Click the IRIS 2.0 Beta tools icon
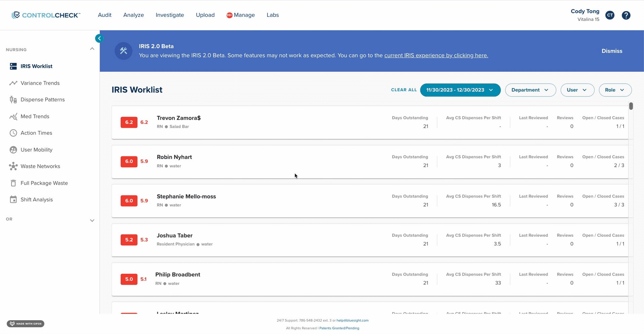The height and width of the screenshot is (334, 644). point(124,51)
